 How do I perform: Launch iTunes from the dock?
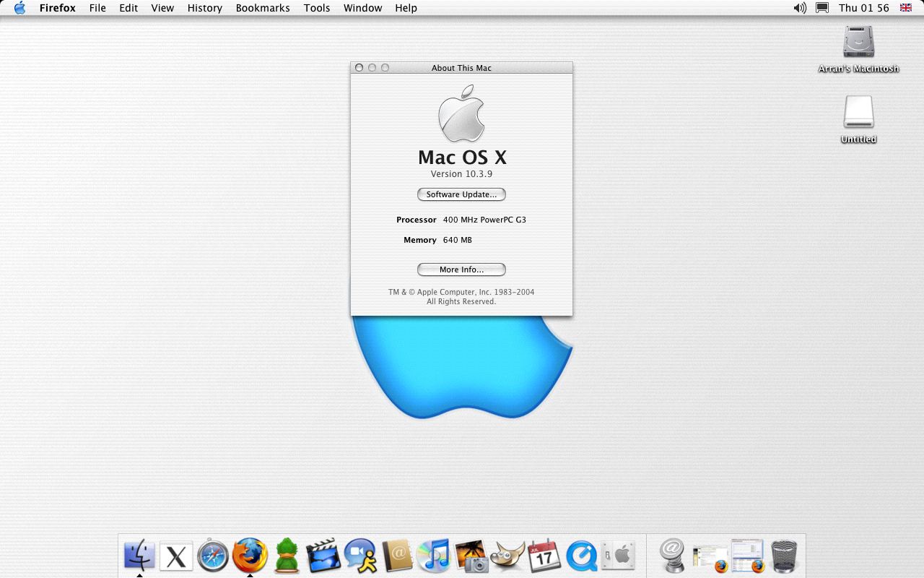pos(434,556)
